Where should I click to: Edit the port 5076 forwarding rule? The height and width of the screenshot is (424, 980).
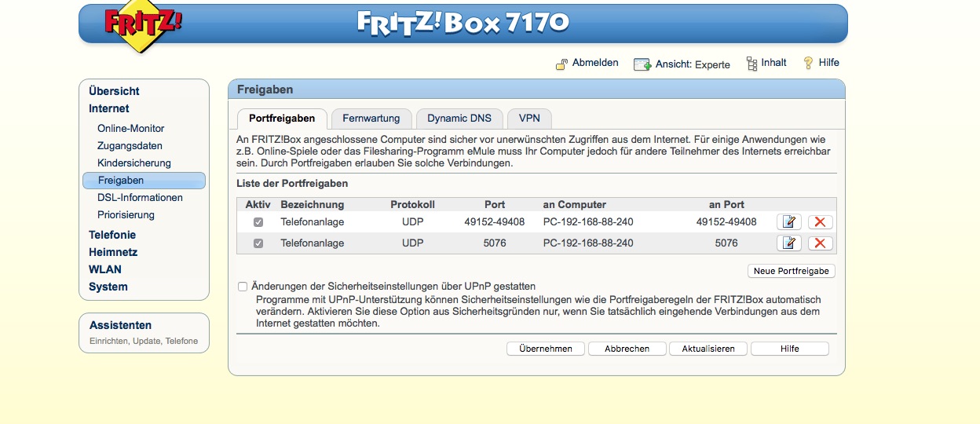click(789, 243)
